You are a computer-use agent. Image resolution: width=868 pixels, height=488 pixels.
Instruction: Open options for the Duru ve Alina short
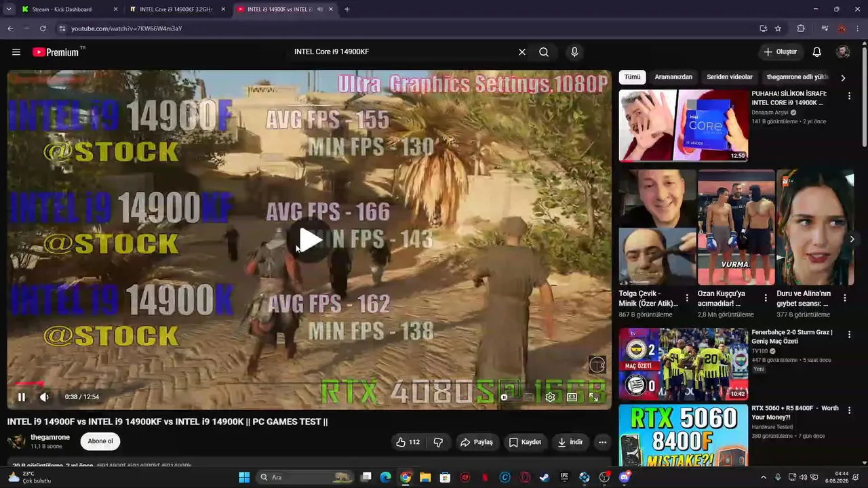click(x=844, y=298)
